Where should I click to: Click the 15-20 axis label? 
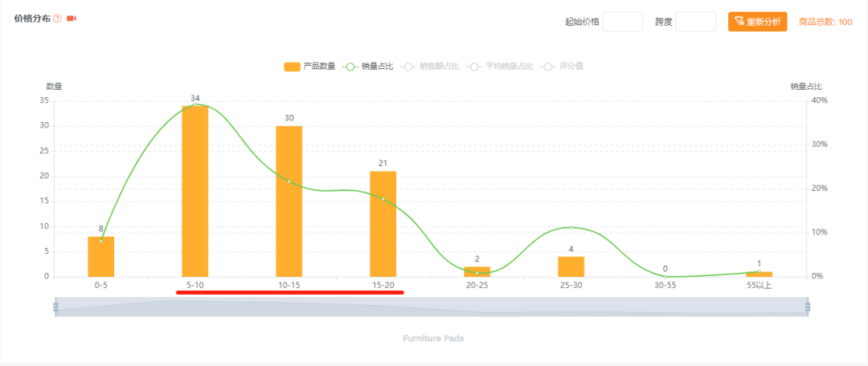(x=383, y=285)
